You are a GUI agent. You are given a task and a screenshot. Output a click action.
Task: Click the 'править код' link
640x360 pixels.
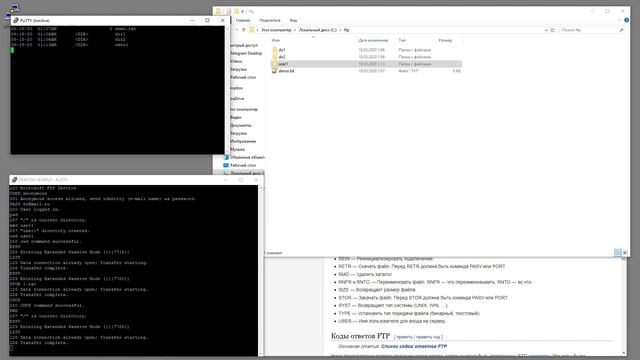coord(428,337)
